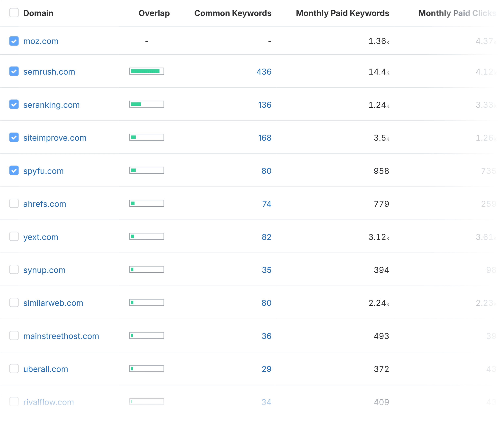The width and height of the screenshot is (504, 422).
Task: Select the 394 paid keywords value
Action: tap(381, 270)
